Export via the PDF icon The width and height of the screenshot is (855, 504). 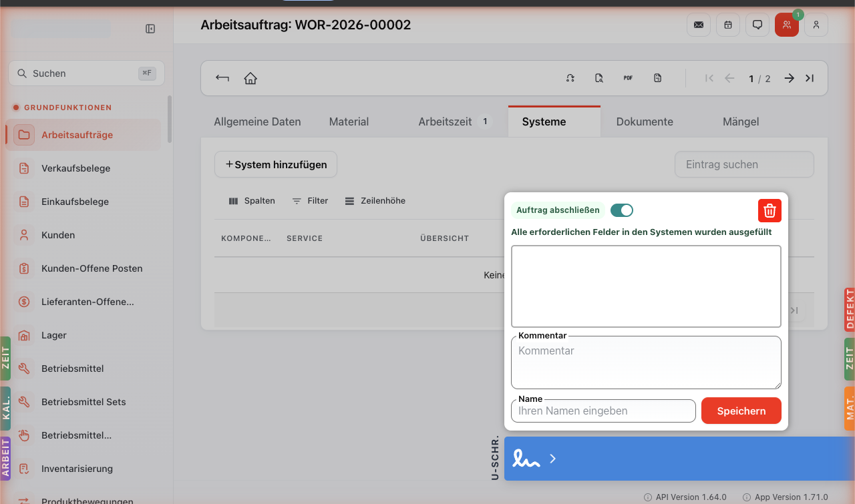click(628, 78)
